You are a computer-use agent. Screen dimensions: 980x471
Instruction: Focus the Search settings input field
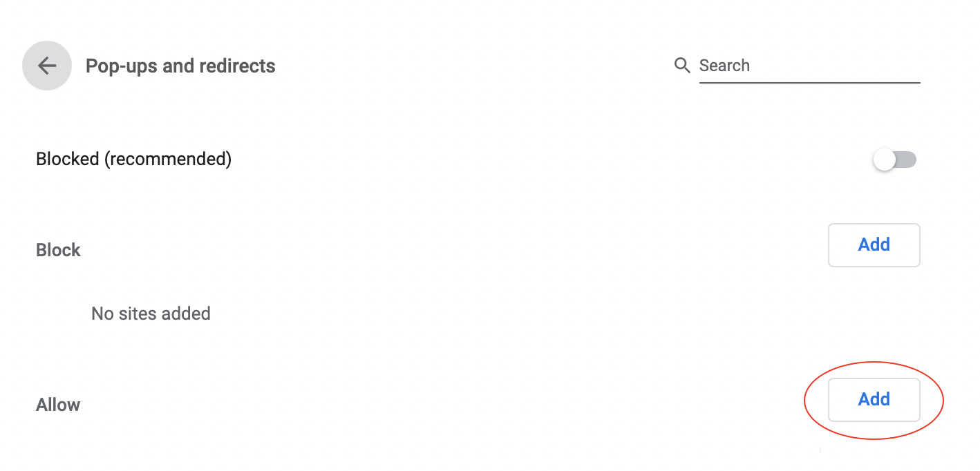[x=809, y=66]
